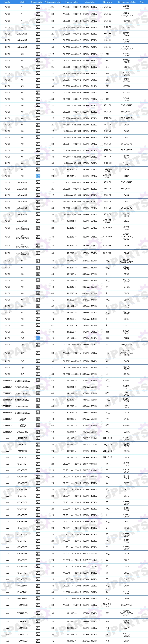Click the Marka column header

(8, 2)
